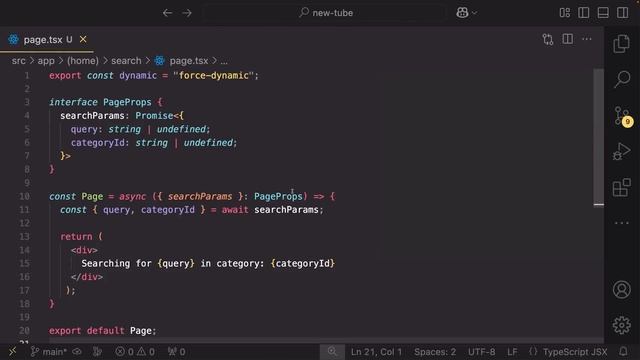
Task: Open editor More Actions ellipsis
Action: pos(587,39)
